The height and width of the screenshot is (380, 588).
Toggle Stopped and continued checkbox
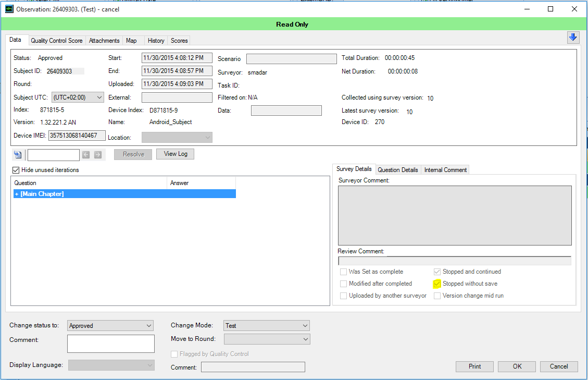437,272
